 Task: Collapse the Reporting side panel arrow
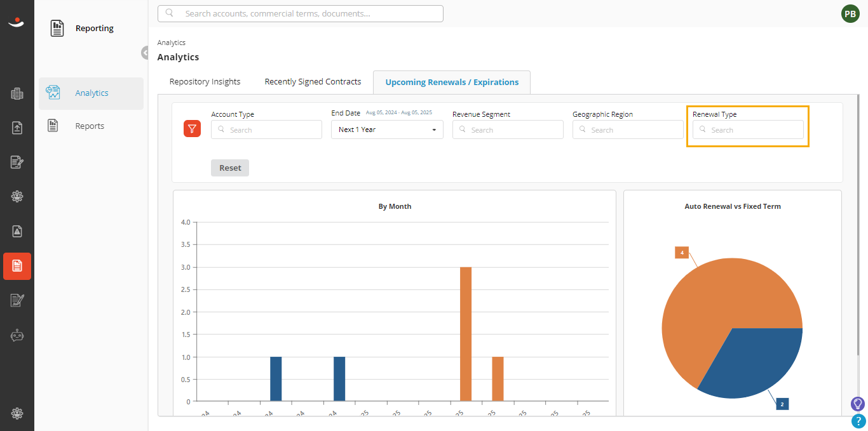(x=146, y=53)
